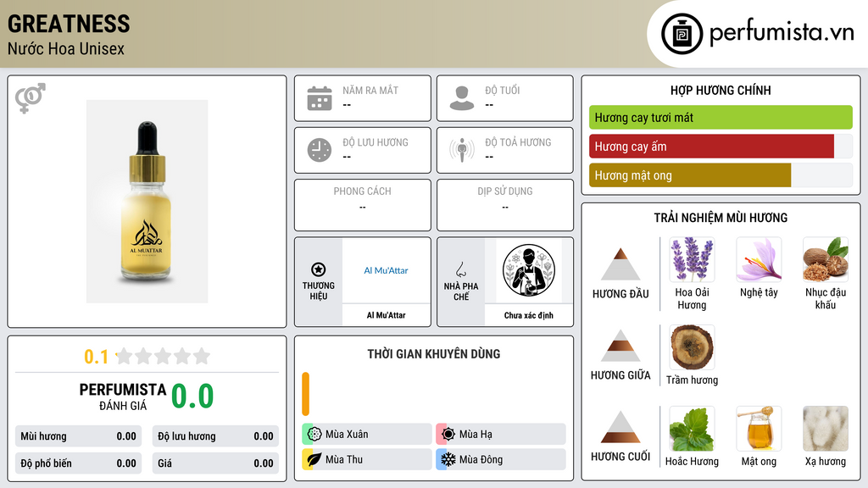Image resolution: width=868 pixels, height=488 pixels.
Task: Click the calendar icon for Năm ra mắt
Action: (320, 98)
